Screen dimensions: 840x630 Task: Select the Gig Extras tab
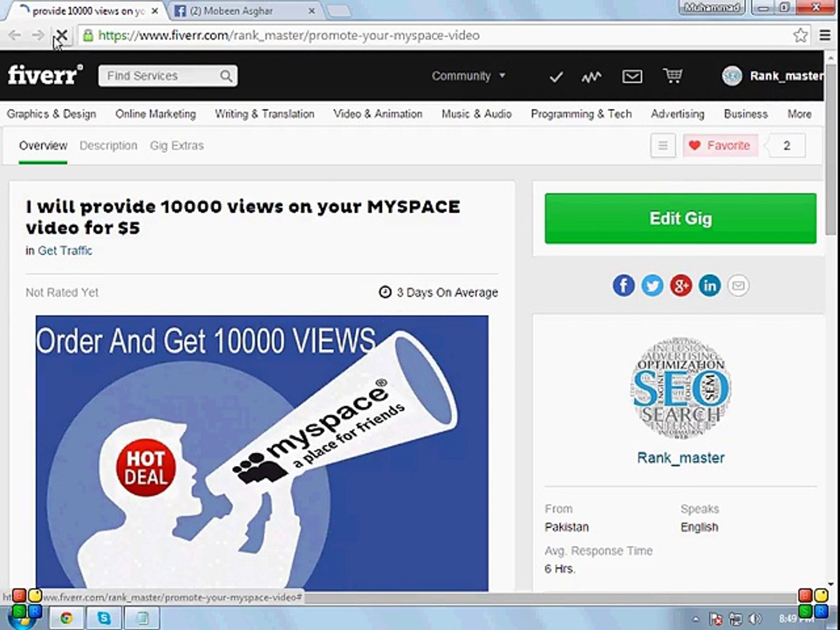[177, 146]
